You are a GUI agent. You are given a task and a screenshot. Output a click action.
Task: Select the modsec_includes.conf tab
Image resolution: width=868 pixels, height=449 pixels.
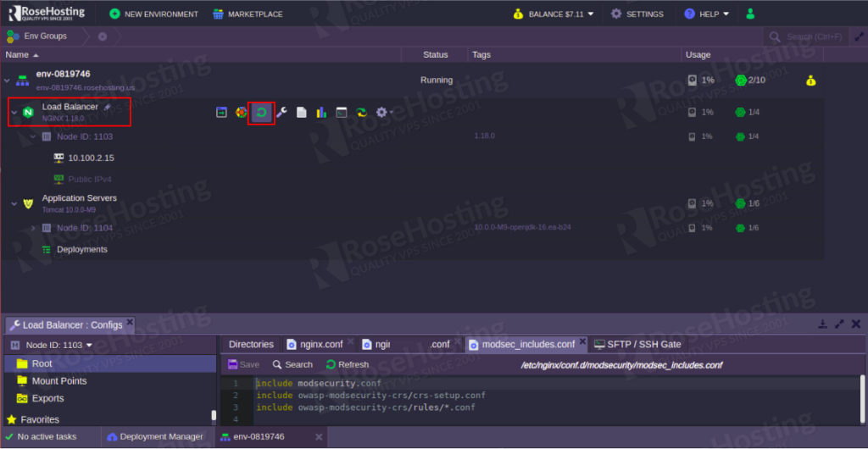526,344
